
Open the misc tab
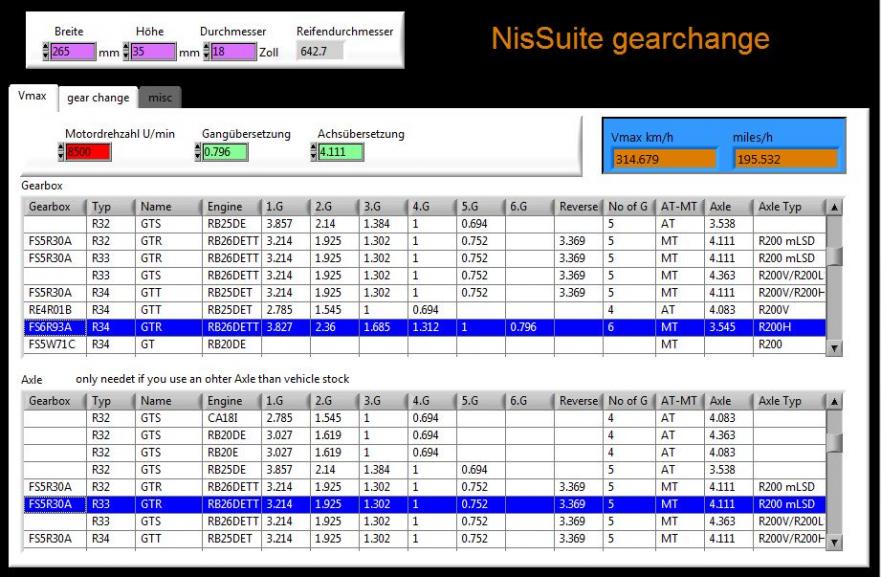click(x=159, y=97)
